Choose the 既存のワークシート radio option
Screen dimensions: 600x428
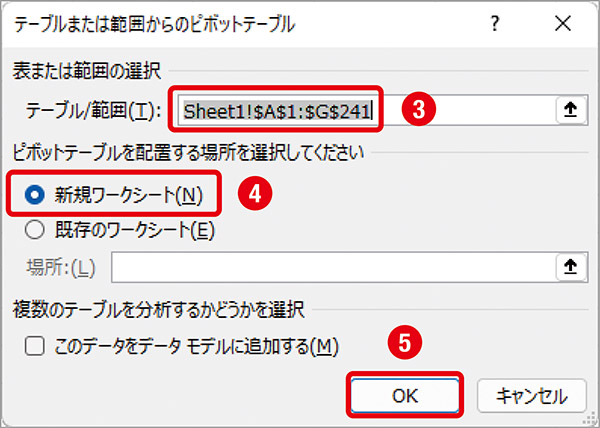click(36, 229)
